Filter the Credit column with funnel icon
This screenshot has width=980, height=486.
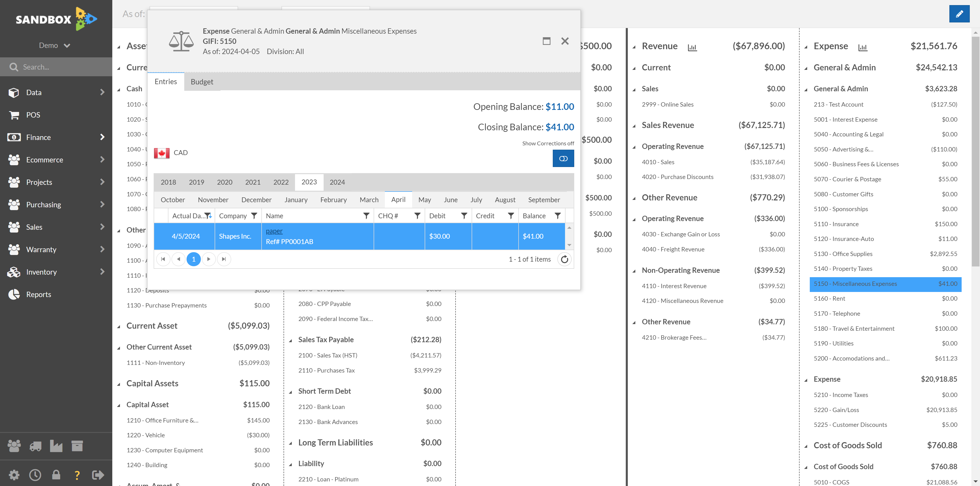tap(510, 215)
